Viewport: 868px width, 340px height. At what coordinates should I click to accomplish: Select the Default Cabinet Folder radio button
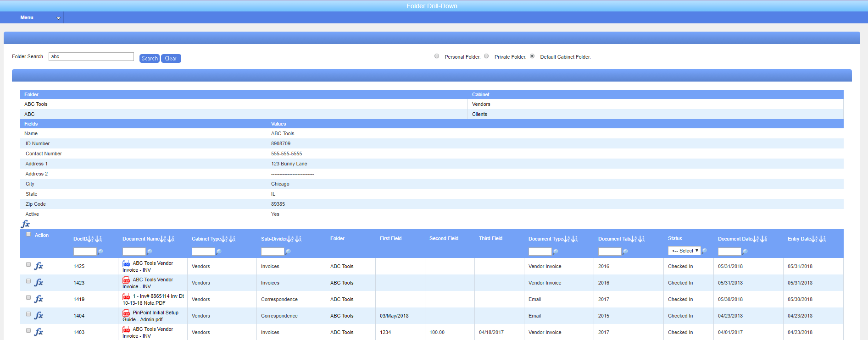pyautogui.click(x=532, y=56)
